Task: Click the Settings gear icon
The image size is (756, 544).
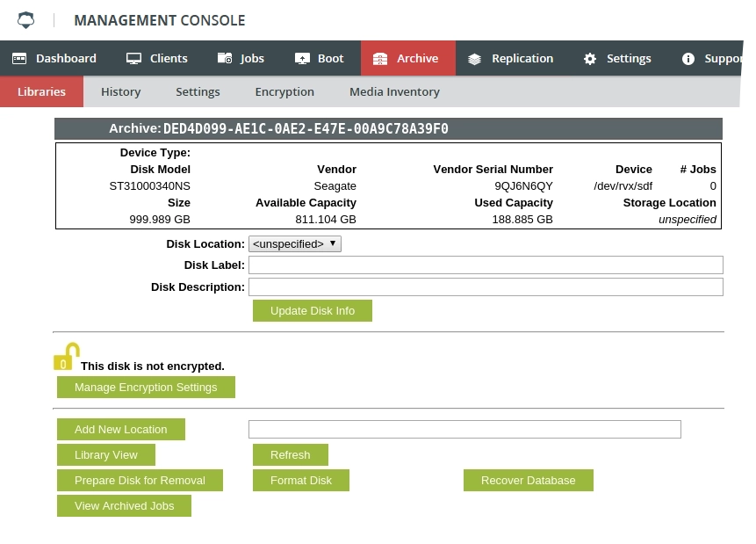Action: click(x=590, y=59)
